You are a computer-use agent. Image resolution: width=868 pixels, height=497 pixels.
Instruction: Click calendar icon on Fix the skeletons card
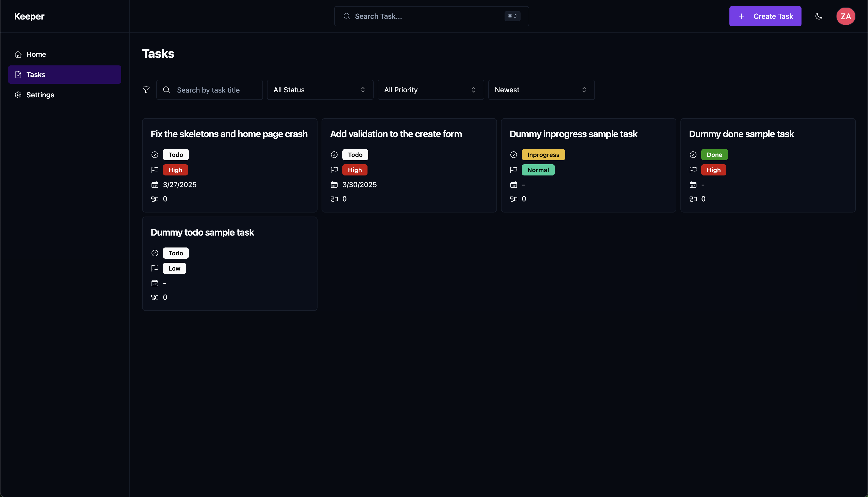pos(155,185)
